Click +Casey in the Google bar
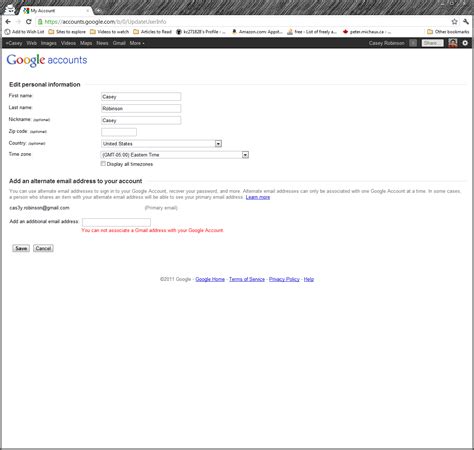The image size is (474, 450). 14,43
